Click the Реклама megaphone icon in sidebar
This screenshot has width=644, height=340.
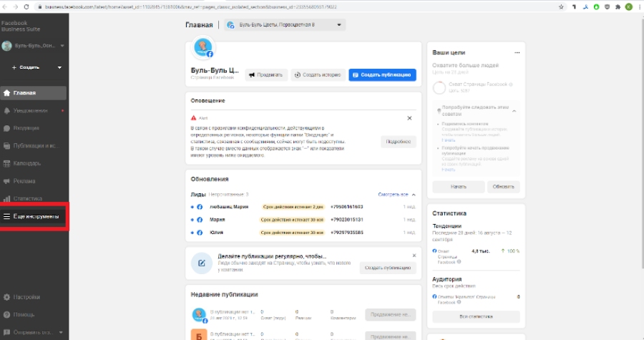pyautogui.click(x=6, y=181)
